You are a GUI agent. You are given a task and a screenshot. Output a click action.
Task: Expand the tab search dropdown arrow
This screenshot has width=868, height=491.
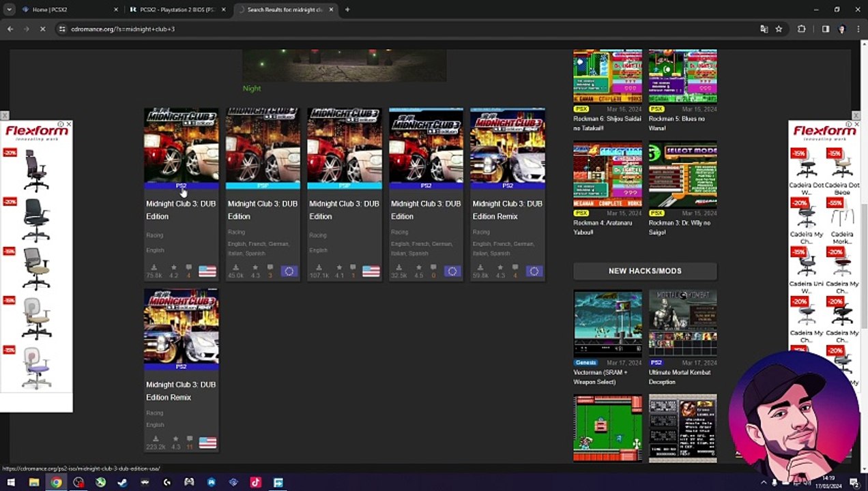click(9, 10)
